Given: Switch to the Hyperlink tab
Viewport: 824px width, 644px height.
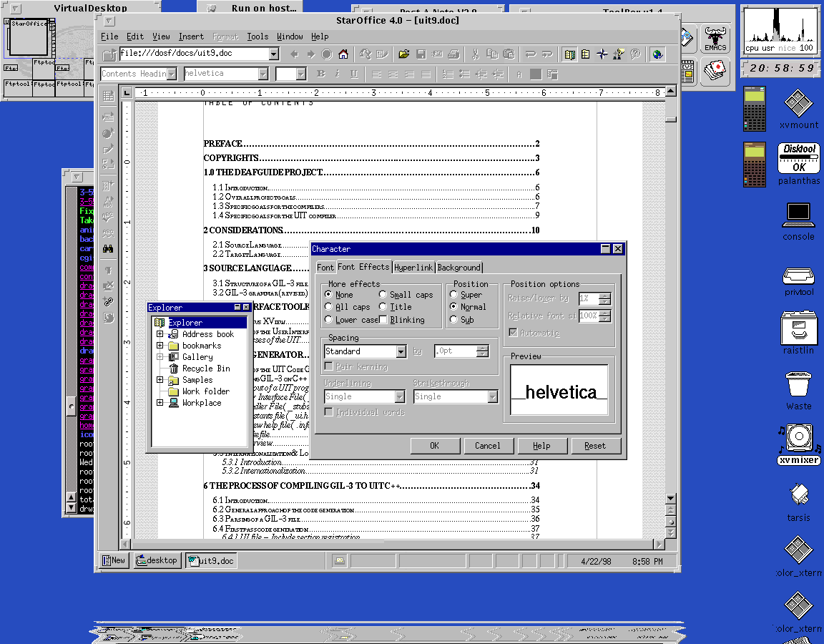Looking at the screenshot, I should click(413, 268).
